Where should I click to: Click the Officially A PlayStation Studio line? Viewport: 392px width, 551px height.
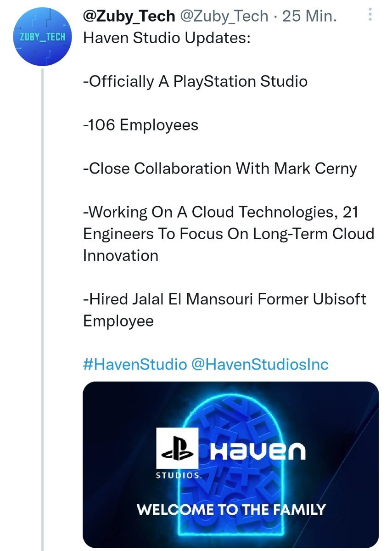click(x=195, y=81)
